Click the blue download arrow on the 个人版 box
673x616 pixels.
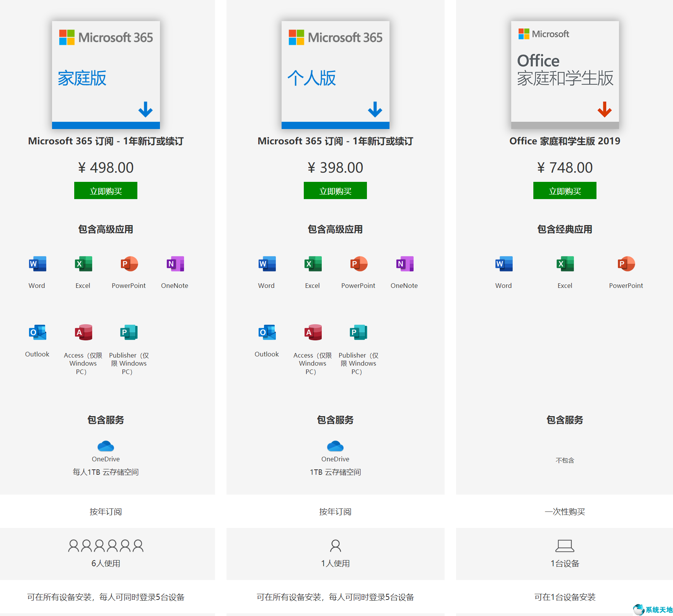(375, 109)
